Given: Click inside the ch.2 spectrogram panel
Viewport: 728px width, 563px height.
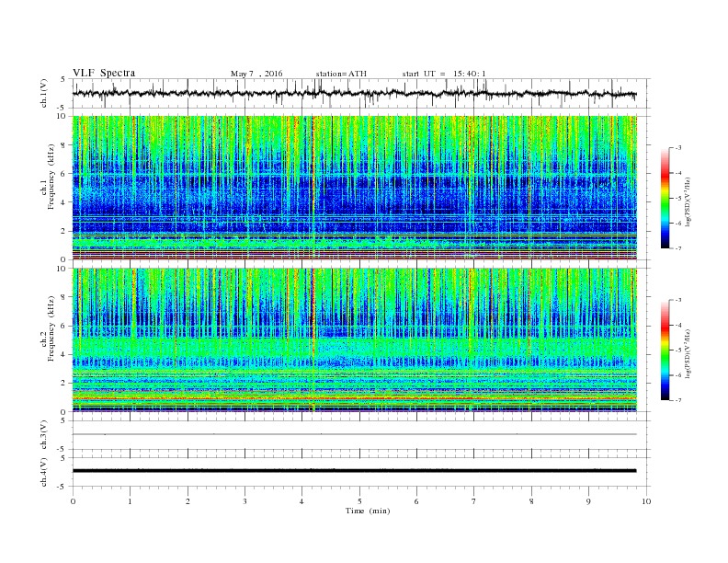Looking at the screenshot, I should [354, 340].
